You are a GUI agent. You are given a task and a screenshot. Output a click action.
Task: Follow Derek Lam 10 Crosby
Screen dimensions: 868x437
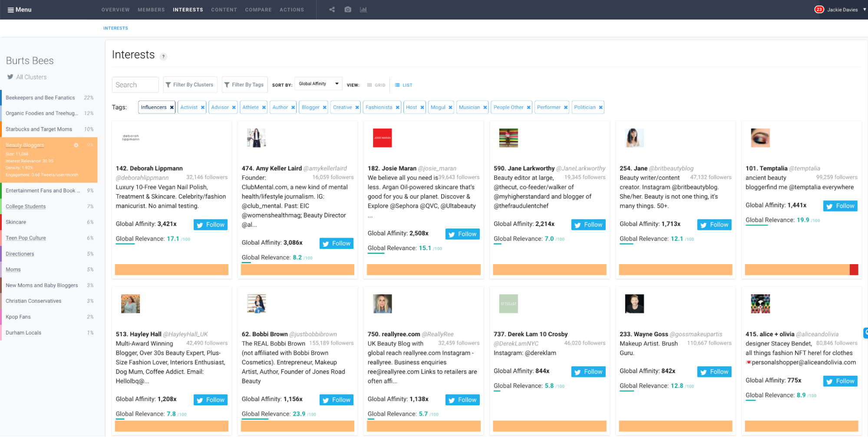(588, 372)
